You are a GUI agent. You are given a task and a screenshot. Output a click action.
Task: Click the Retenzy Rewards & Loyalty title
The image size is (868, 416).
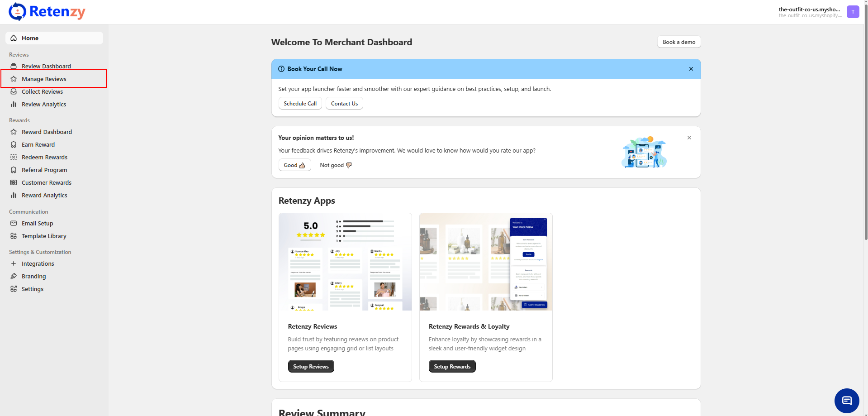tap(469, 326)
